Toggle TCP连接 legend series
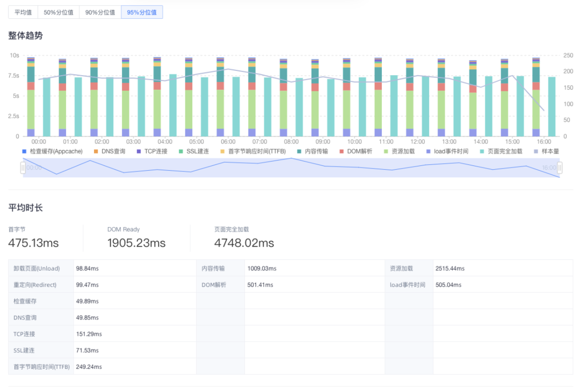Screen dimensions: 580x392 click(x=152, y=151)
